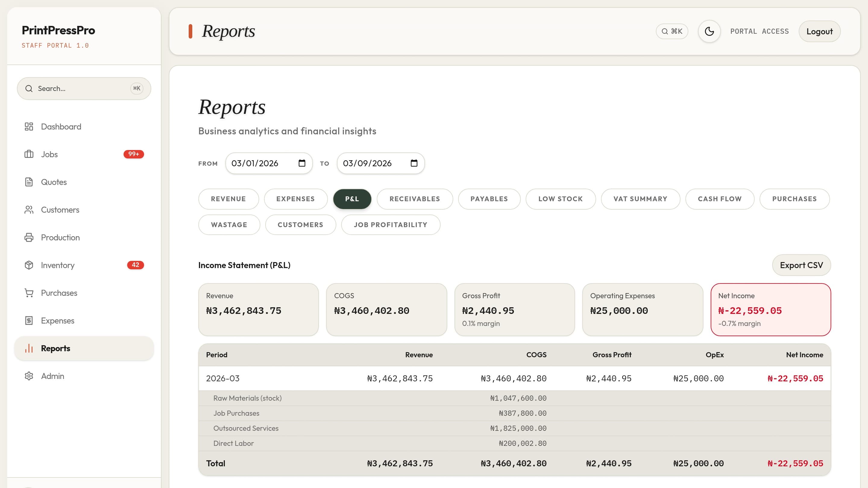Open Purchases using the cart icon
This screenshot has height=488, width=868.
click(29, 293)
